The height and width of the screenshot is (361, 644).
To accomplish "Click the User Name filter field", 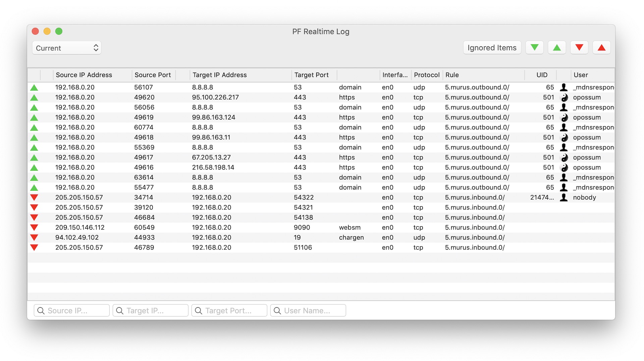I will pos(308,311).
